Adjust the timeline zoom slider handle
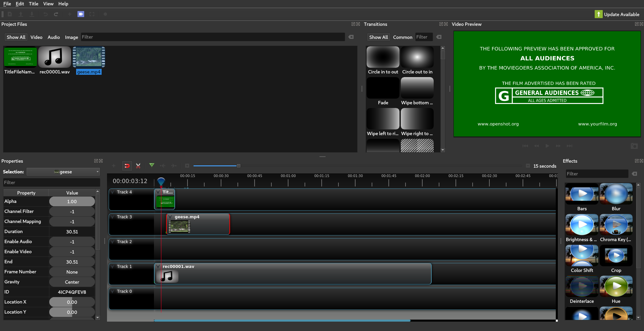This screenshot has height=331, width=644. (238, 166)
